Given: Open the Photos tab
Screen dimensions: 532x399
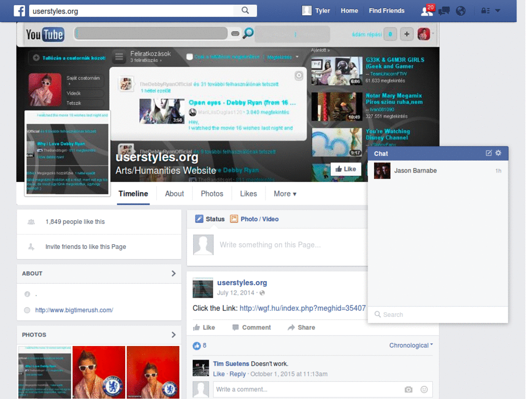Looking at the screenshot, I should point(212,194).
